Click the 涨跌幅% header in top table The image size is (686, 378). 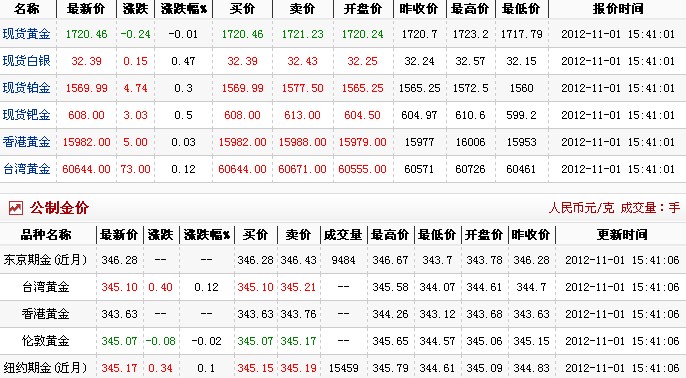184,8
